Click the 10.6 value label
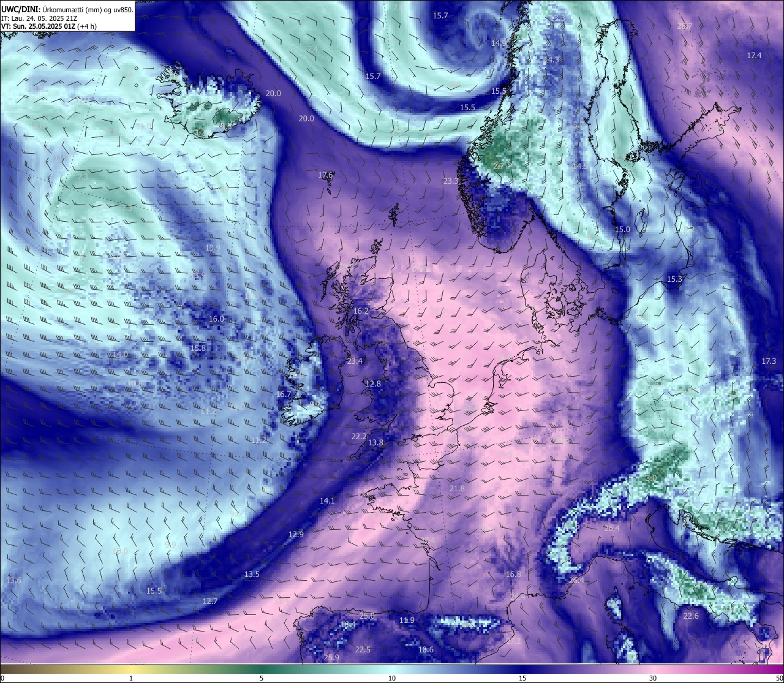Screen dimensions: 784x683 [x=426, y=649]
